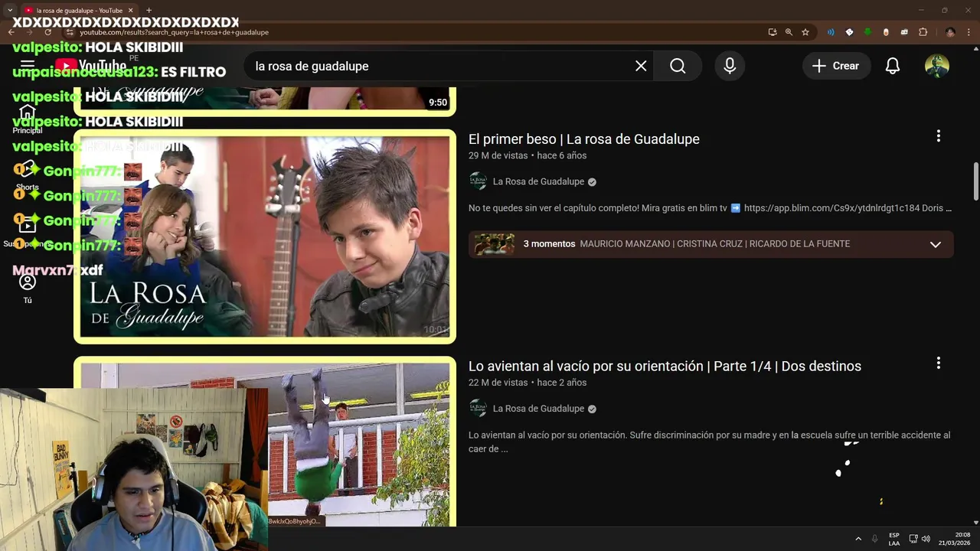Viewport: 980px width, 551px height.
Task: Open the taskbar volume speaker icon
Action: [926, 539]
